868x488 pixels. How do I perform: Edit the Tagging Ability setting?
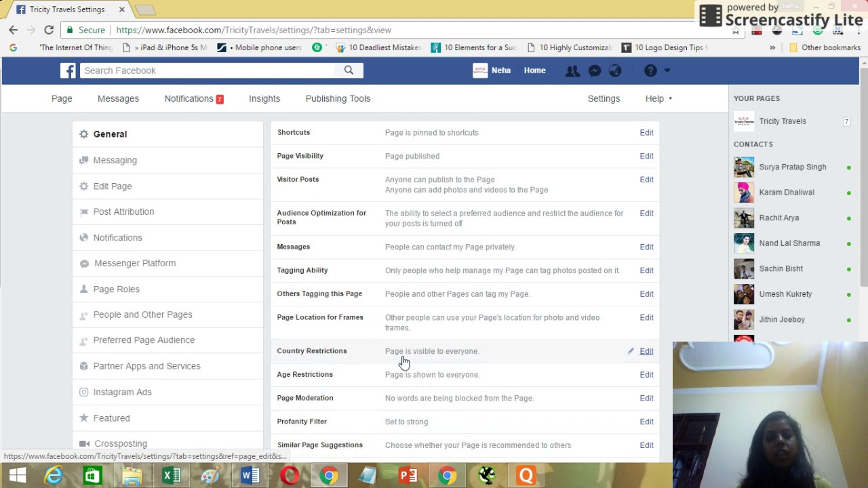click(x=646, y=270)
